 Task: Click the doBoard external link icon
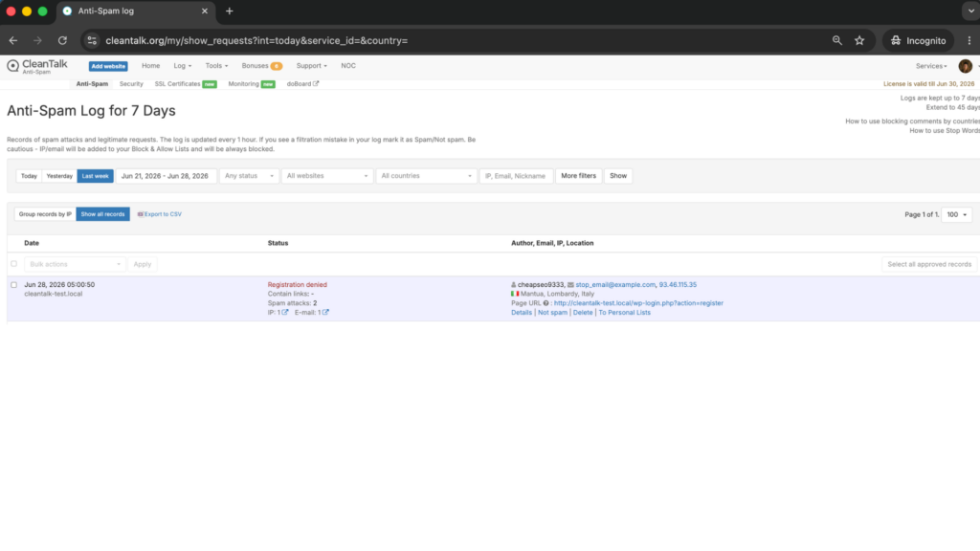pos(316,84)
